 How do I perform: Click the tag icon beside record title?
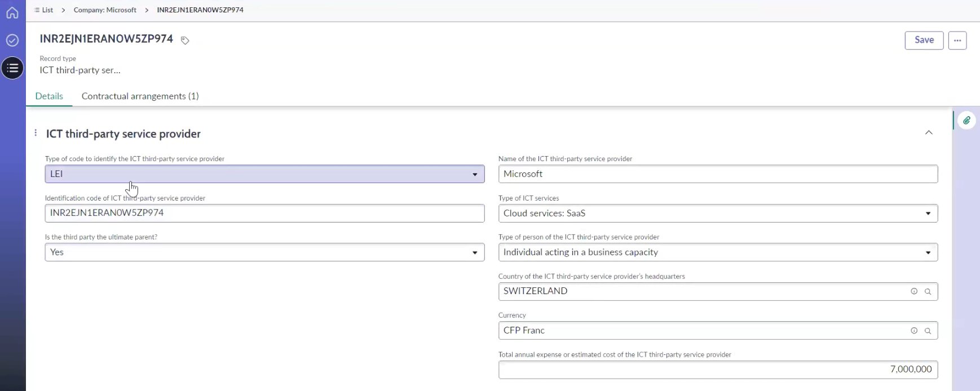[185, 40]
